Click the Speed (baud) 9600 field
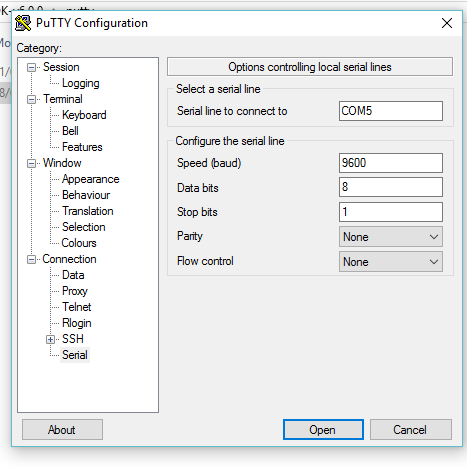Image resolution: width=467 pixels, height=470 pixels. pos(391,163)
